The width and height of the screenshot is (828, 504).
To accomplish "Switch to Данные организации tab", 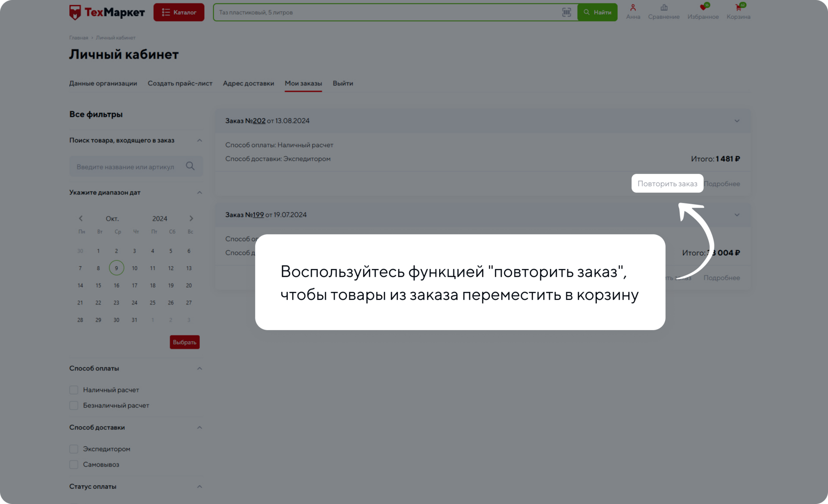I will pyautogui.click(x=103, y=83).
